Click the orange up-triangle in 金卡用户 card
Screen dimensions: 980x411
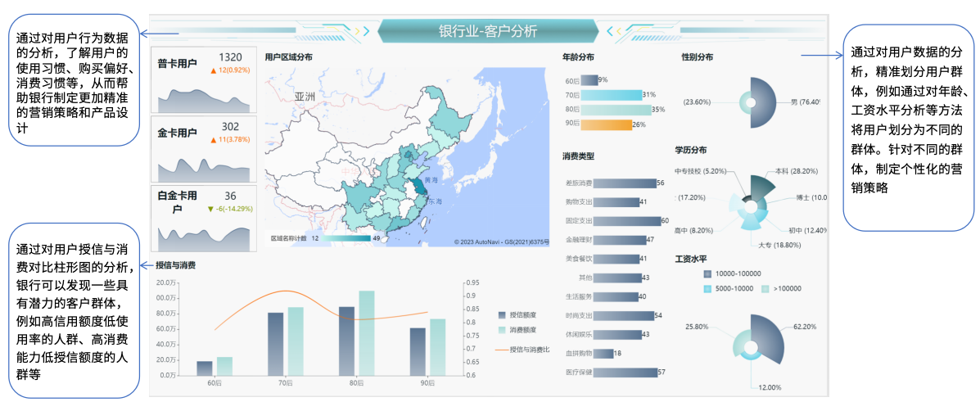click(214, 140)
